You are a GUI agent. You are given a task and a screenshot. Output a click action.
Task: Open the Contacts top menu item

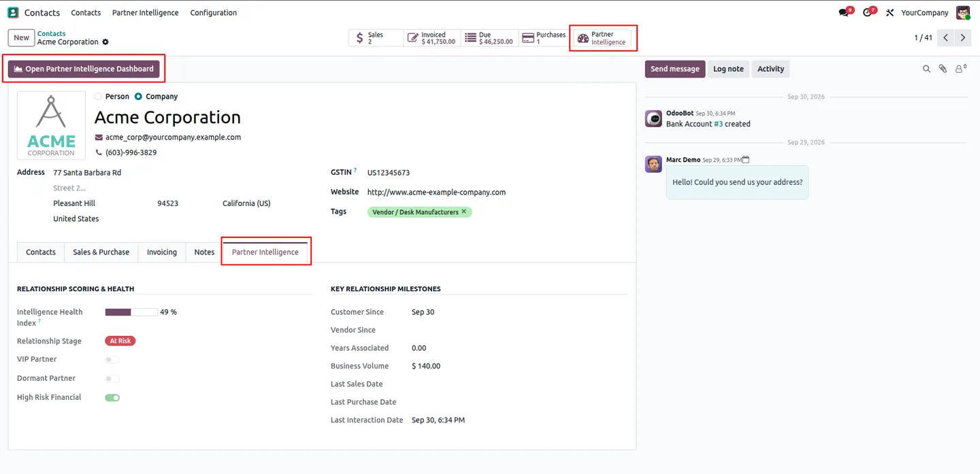pyautogui.click(x=86, y=13)
